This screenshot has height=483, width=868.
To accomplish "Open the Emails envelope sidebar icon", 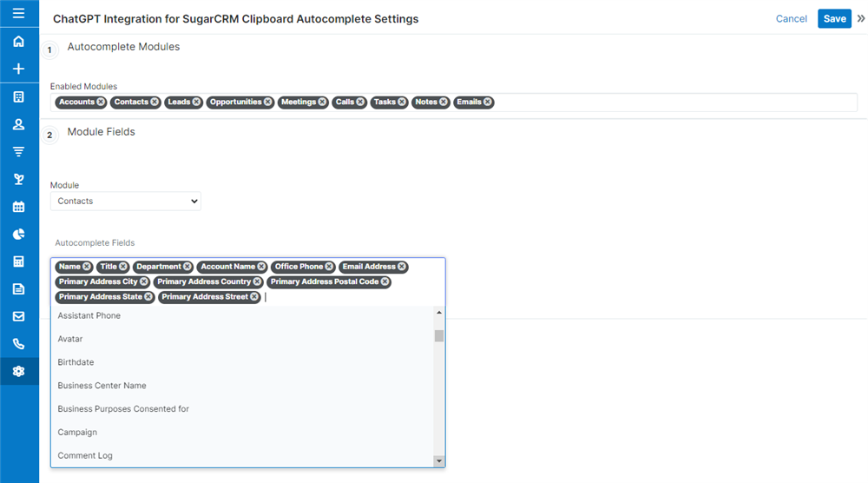I will point(18,316).
